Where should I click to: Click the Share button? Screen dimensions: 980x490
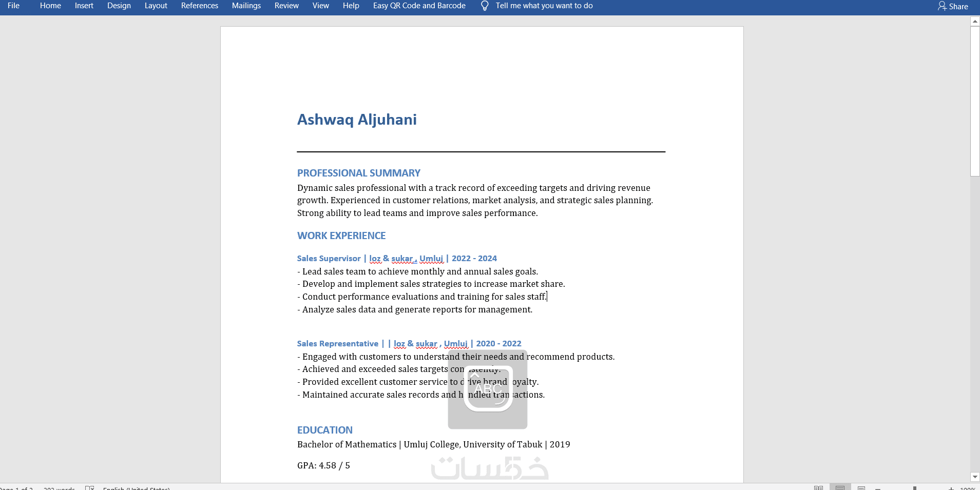click(x=953, y=6)
